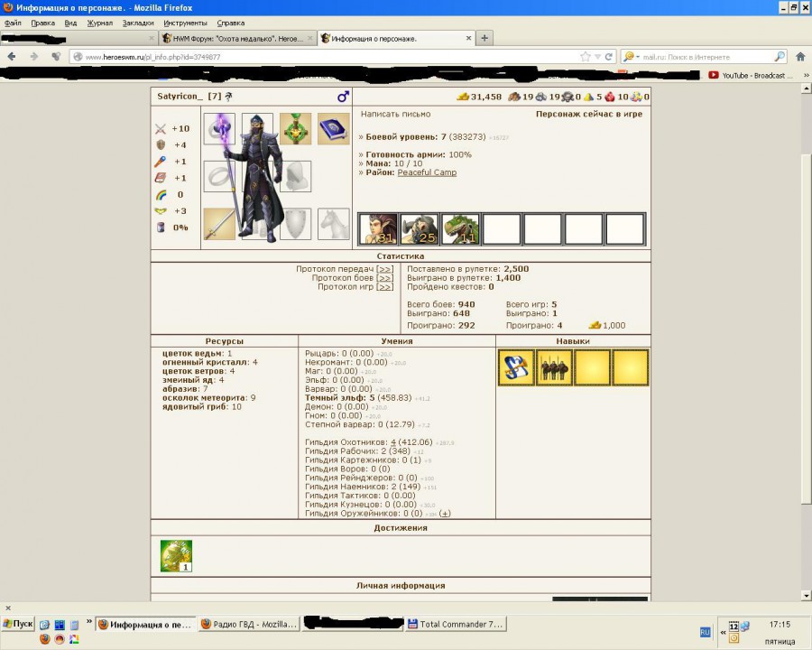Close the Информация о персонаже tab
The image size is (812, 650).
click(468, 38)
